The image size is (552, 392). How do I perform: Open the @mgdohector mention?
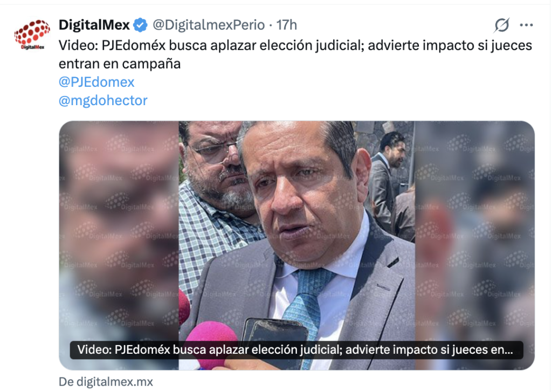click(103, 101)
